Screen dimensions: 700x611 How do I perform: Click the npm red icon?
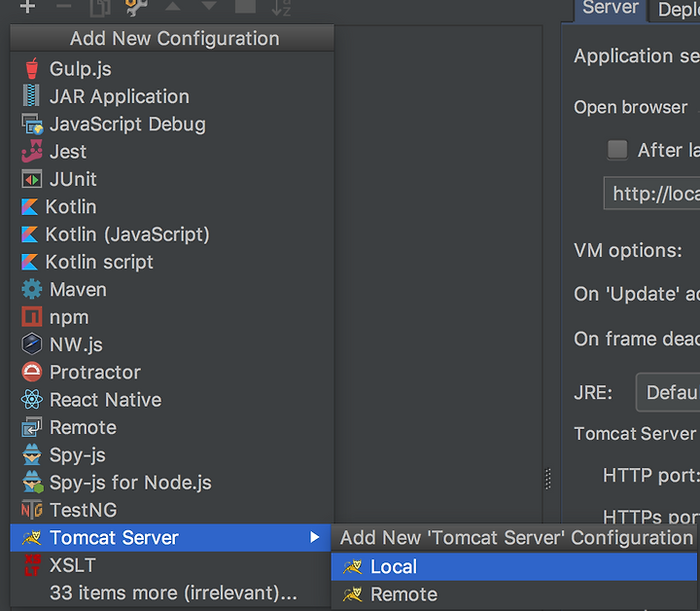(32, 317)
